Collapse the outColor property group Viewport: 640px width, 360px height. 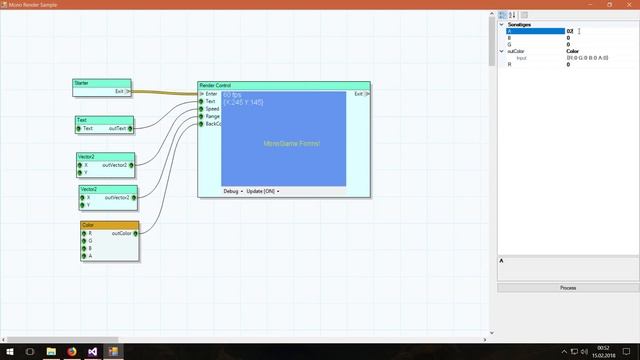tap(502, 51)
